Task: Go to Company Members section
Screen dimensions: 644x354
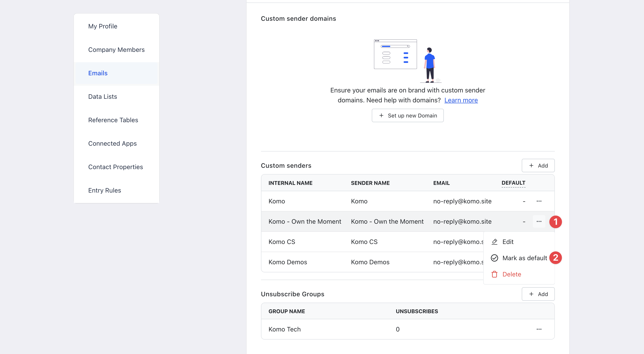Action: [116, 50]
